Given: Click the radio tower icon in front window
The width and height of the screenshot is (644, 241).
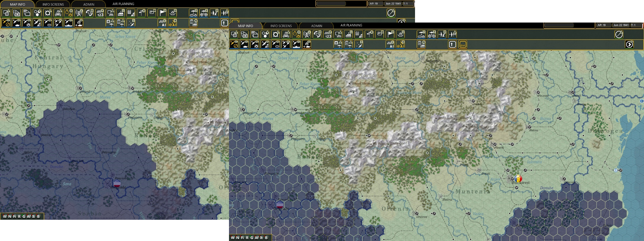Looking at the screenshot, I should tap(306, 34).
